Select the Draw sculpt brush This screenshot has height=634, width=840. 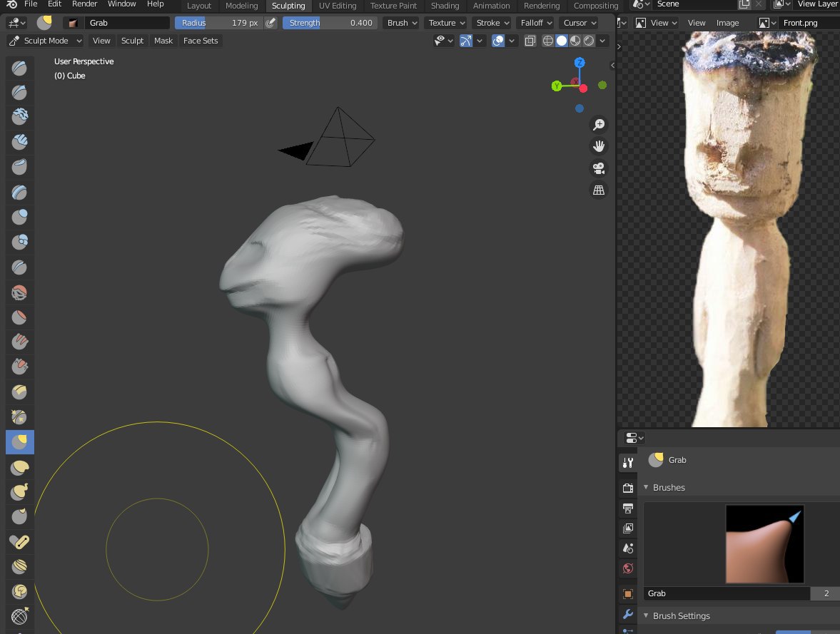tap(20, 68)
